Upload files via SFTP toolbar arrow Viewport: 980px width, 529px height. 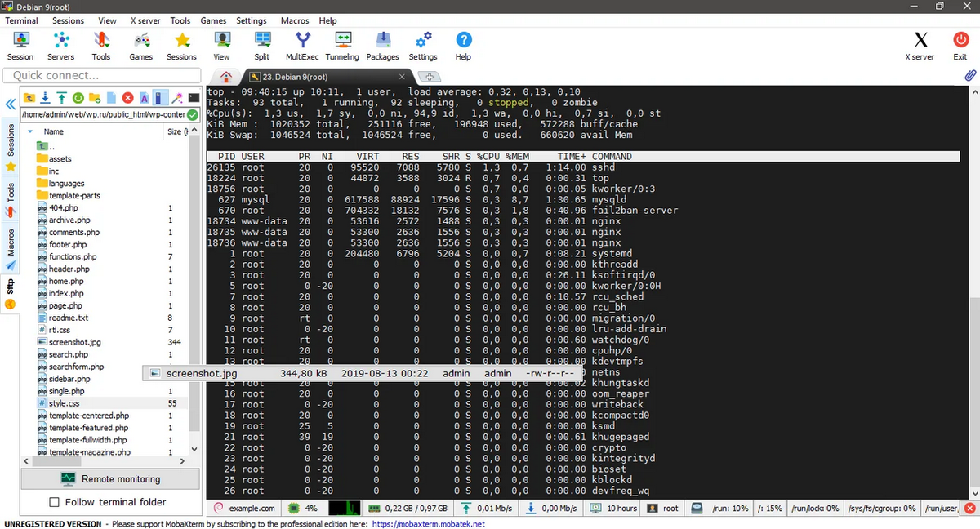61,97
